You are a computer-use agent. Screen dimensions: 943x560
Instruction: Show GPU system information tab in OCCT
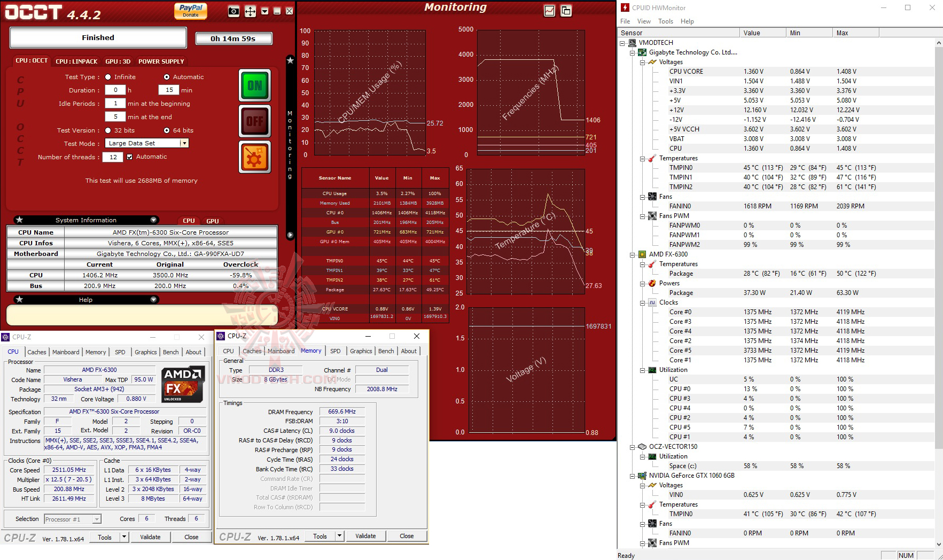coord(213,221)
